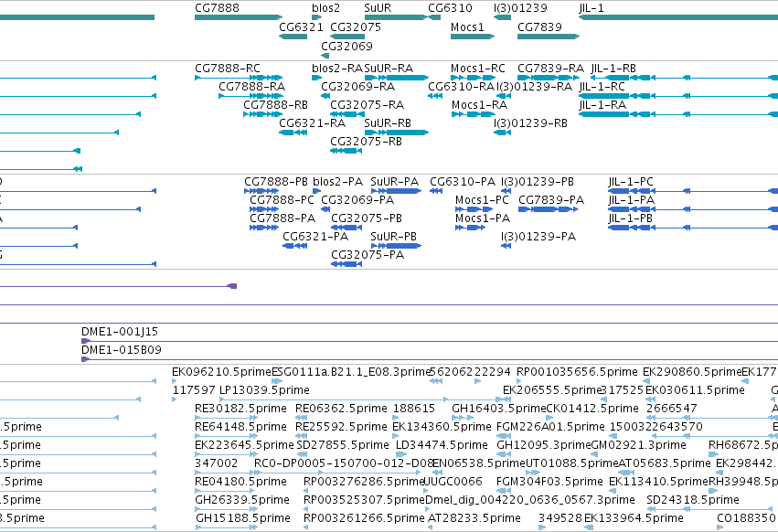Click the Mocs1 gene label
The width and height of the screenshot is (778, 532).
point(467,27)
